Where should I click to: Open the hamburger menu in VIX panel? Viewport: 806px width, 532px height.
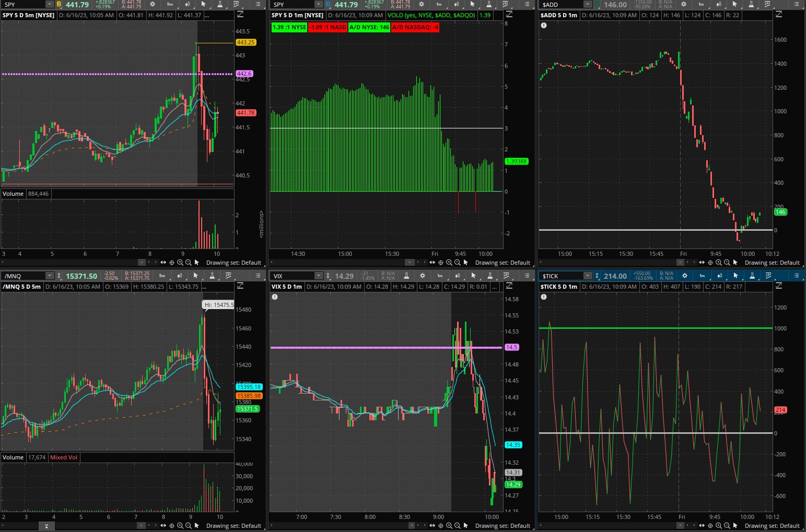pos(527,276)
